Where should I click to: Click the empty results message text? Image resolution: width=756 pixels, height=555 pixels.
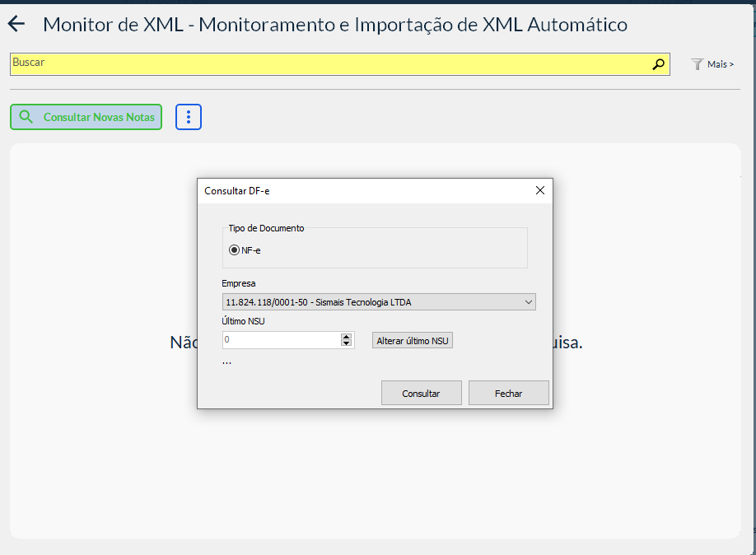click(183, 343)
